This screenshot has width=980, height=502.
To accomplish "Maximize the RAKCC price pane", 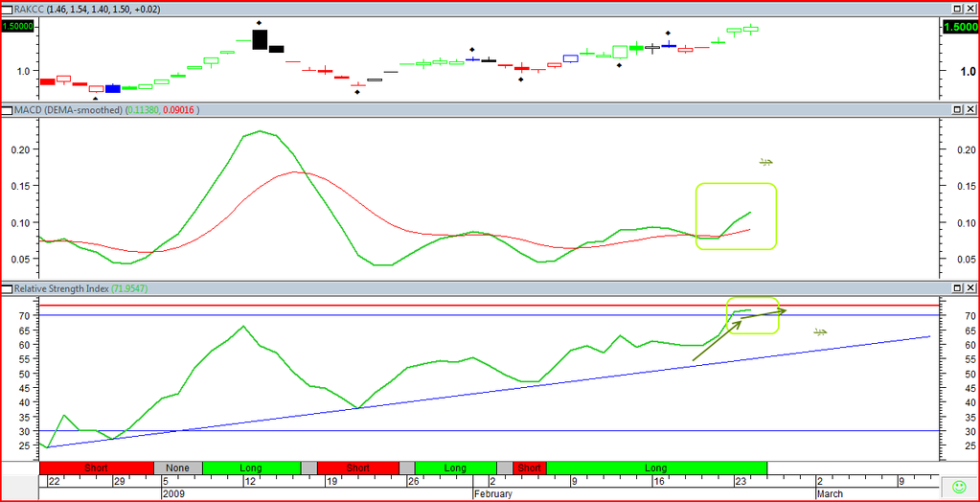I will (x=956, y=9).
